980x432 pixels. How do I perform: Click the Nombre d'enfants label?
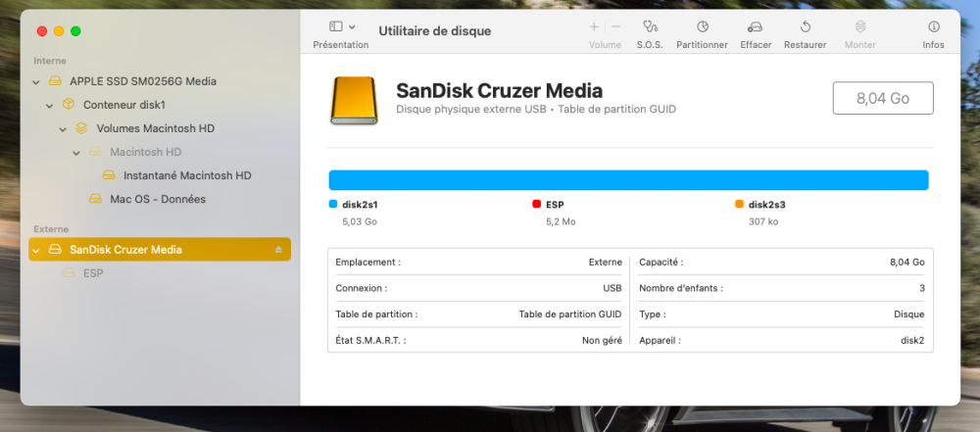[x=681, y=288]
